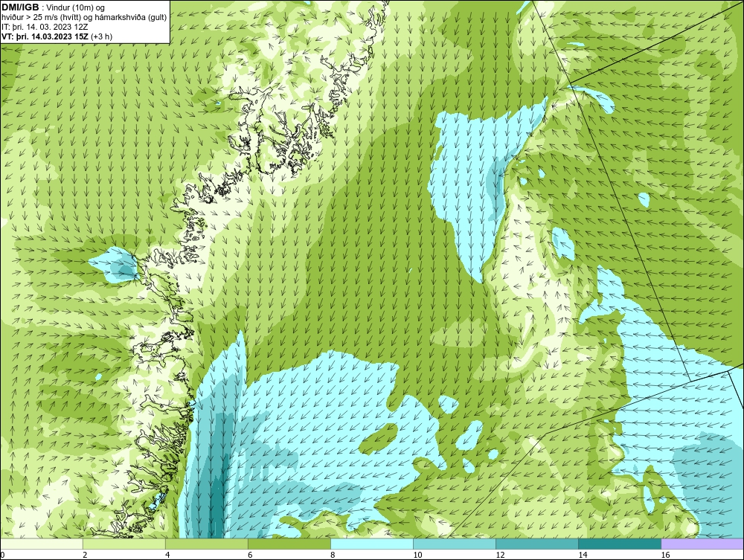Viewport: 744px width, 560px height.
Task: Click the purple above-16 m/s legend swatch
Action: (702, 544)
